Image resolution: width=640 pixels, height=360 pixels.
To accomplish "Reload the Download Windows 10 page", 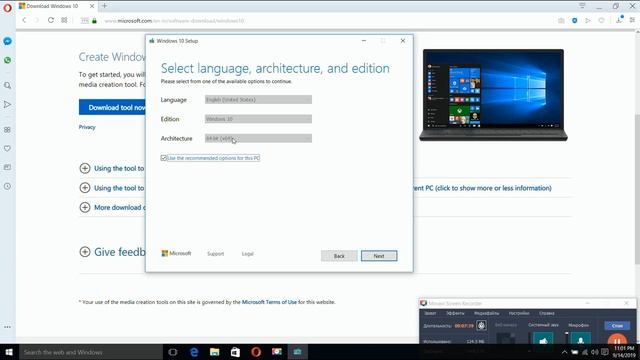I will click(51, 20).
